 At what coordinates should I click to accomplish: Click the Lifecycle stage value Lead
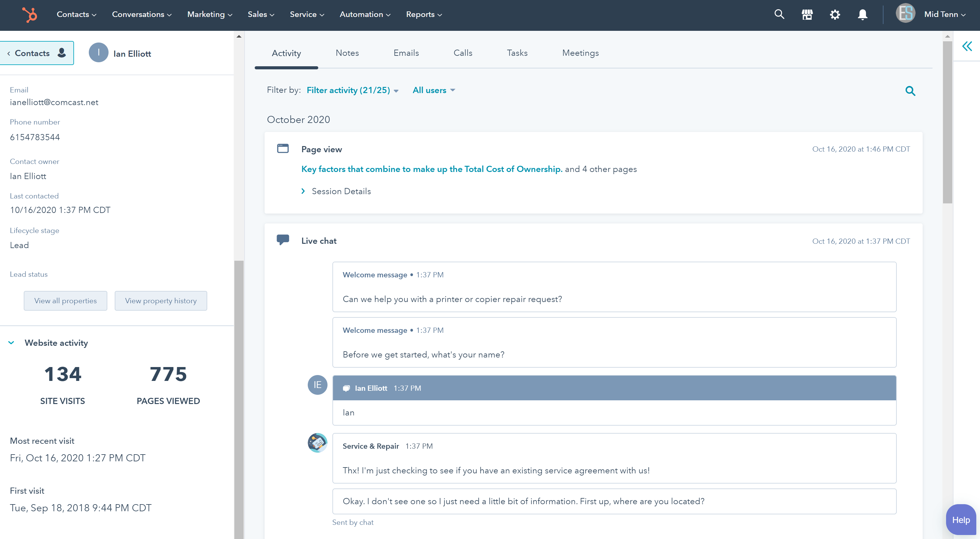pyautogui.click(x=19, y=245)
